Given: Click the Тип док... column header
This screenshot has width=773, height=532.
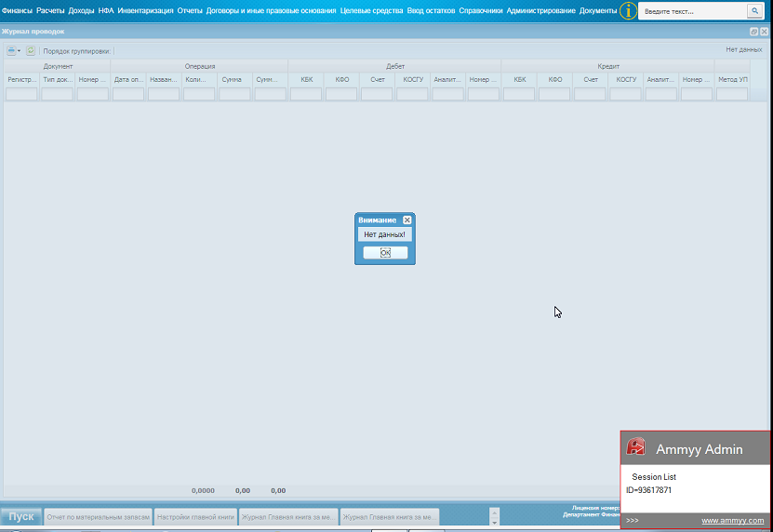Looking at the screenshot, I should (x=57, y=79).
